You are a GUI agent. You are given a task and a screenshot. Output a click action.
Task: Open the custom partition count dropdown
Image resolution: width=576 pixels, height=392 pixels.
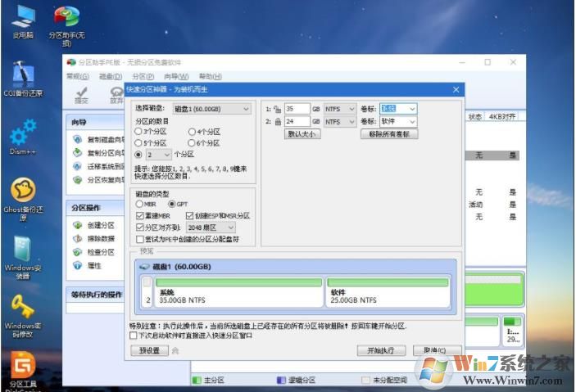click(x=159, y=155)
